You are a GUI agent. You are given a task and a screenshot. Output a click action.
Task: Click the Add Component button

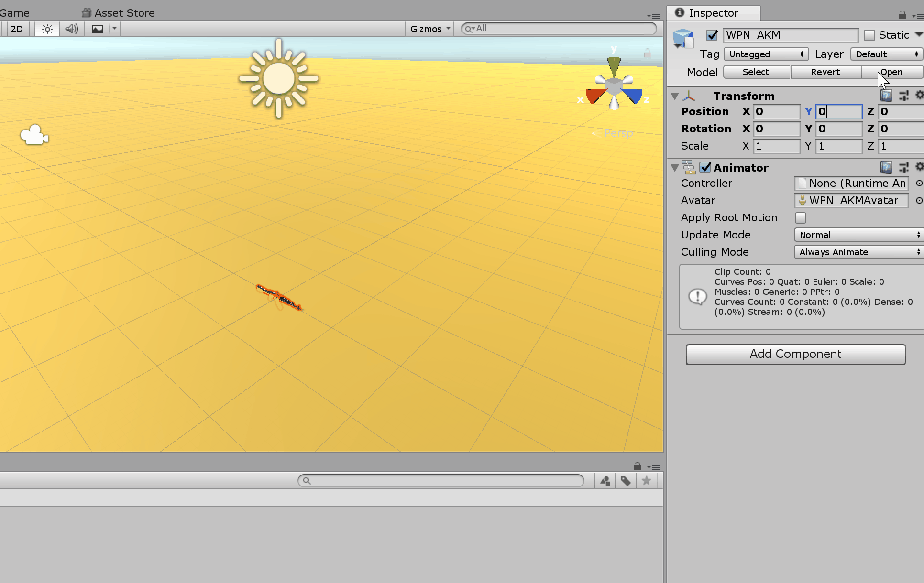tap(795, 354)
